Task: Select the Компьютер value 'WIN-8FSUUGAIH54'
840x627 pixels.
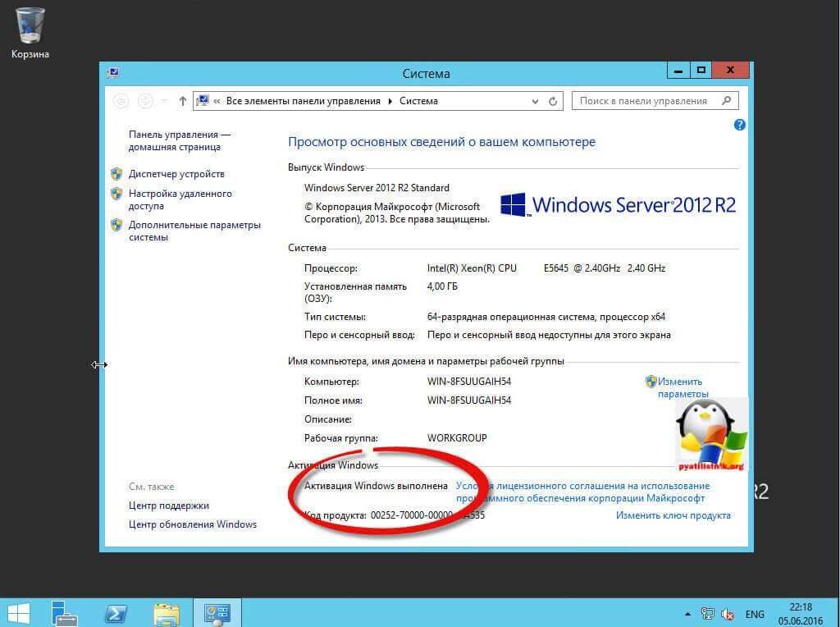Action: point(468,381)
